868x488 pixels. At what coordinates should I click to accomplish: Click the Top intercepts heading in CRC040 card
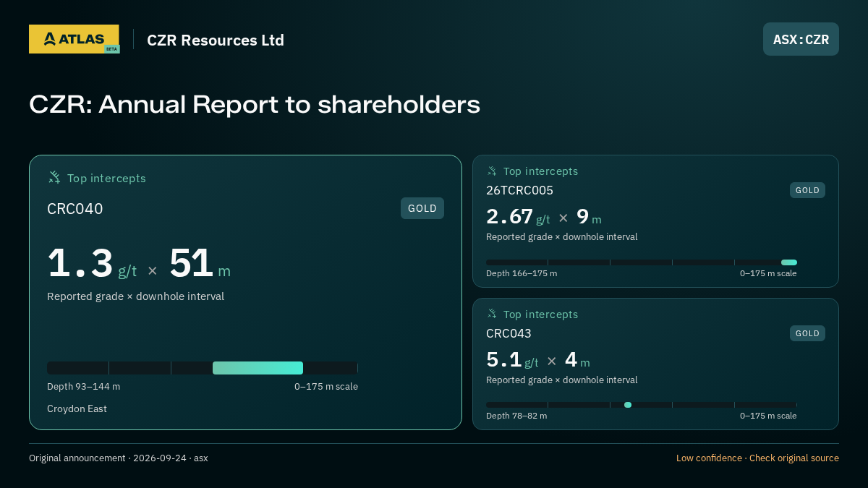[106, 178]
